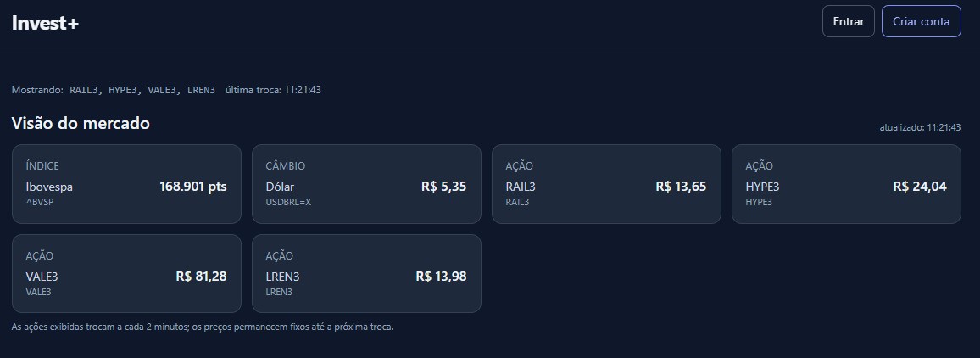Click the footer note about 2-minute rotation
980x358 pixels.
(203, 327)
